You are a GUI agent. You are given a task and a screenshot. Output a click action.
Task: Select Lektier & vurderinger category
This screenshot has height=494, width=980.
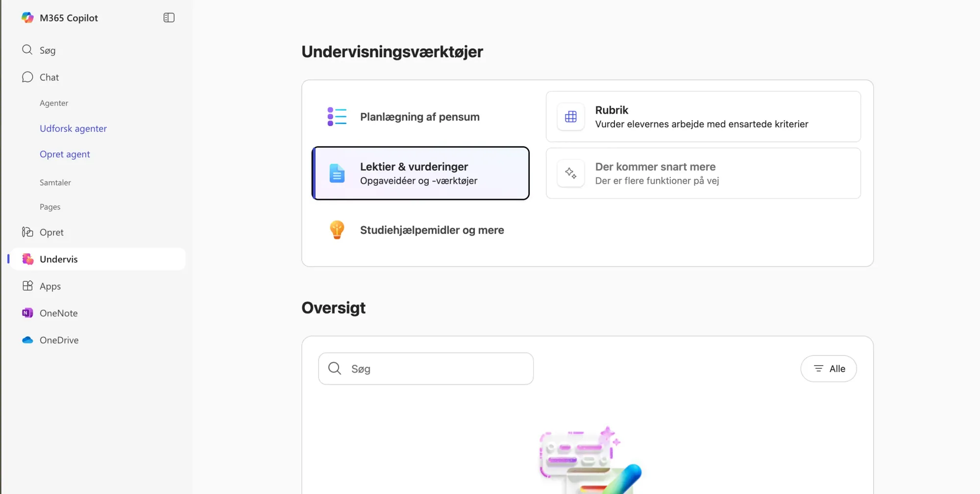click(420, 173)
